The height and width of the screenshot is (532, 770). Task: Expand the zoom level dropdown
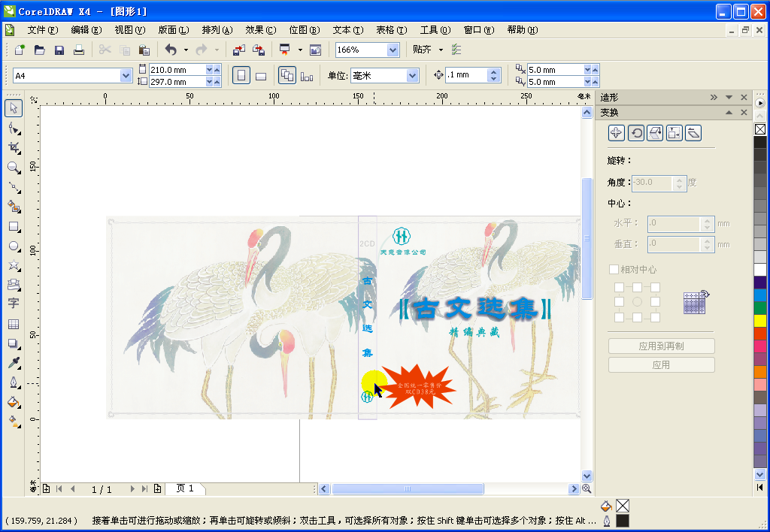click(393, 50)
